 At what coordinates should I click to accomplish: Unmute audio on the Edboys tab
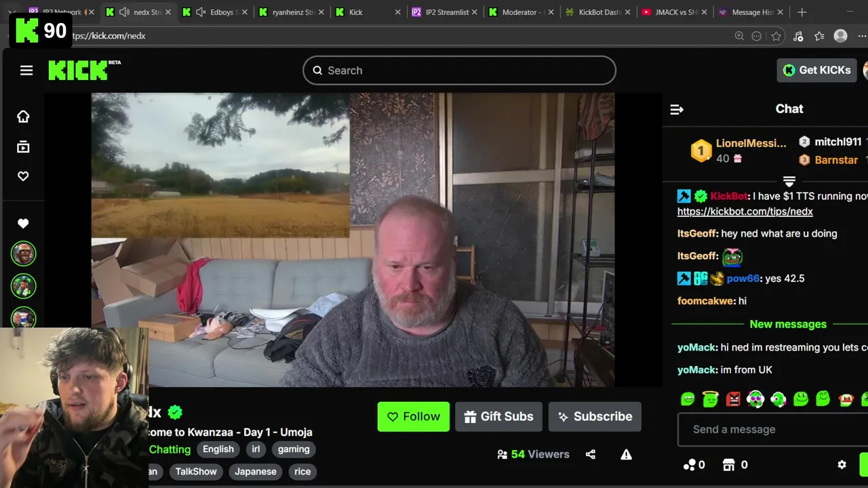(x=201, y=12)
